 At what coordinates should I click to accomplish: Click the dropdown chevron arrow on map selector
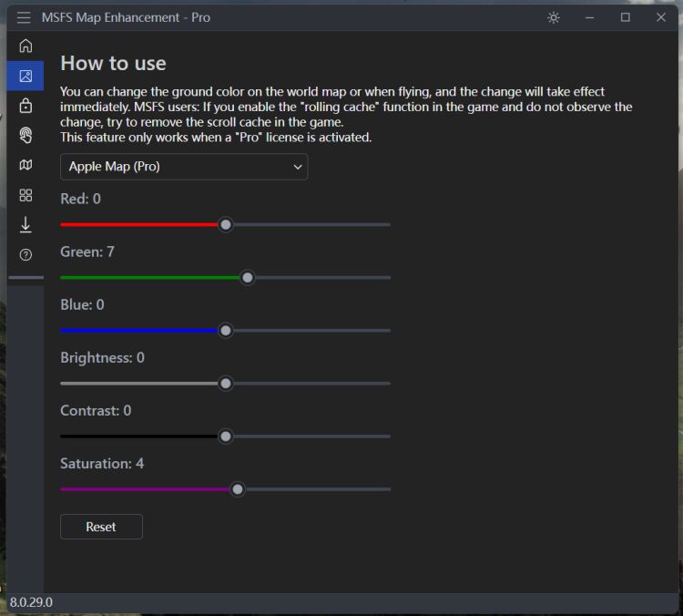(298, 167)
